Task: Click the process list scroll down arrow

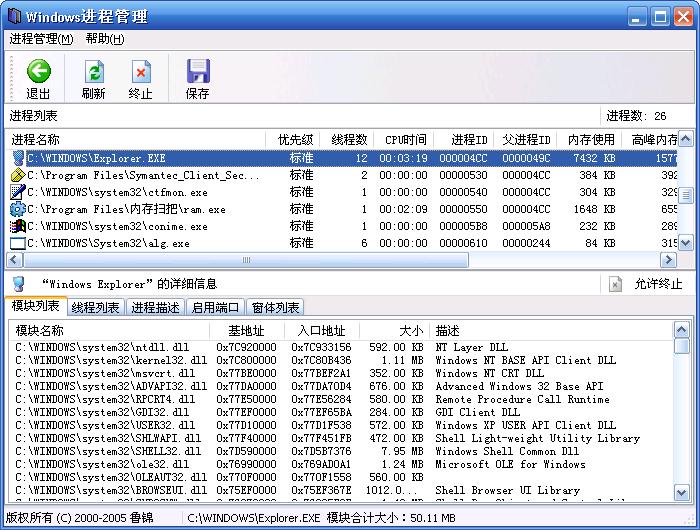Action: point(686,243)
